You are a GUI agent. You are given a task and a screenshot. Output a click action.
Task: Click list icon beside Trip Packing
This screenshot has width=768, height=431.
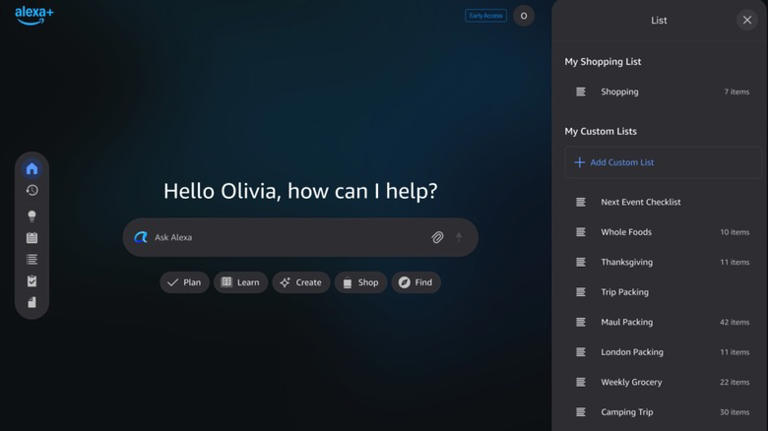coord(581,292)
